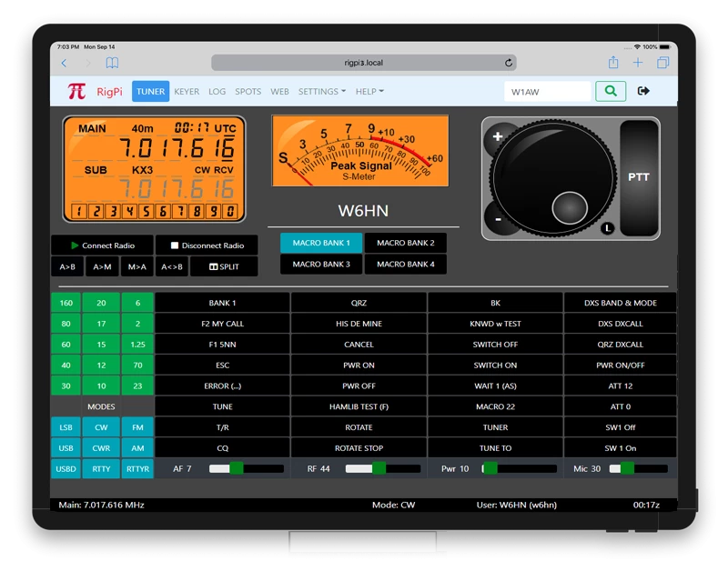Click the minus button on tuning knob
The image size is (728, 571).
498,219
